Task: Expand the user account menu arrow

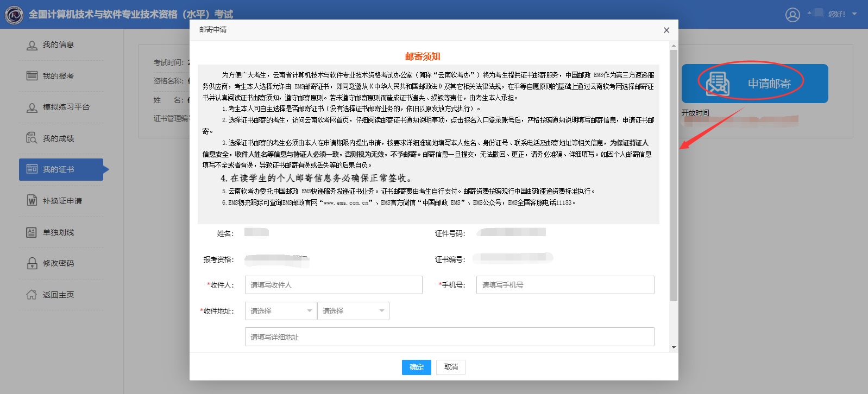Action: click(x=854, y=14)
